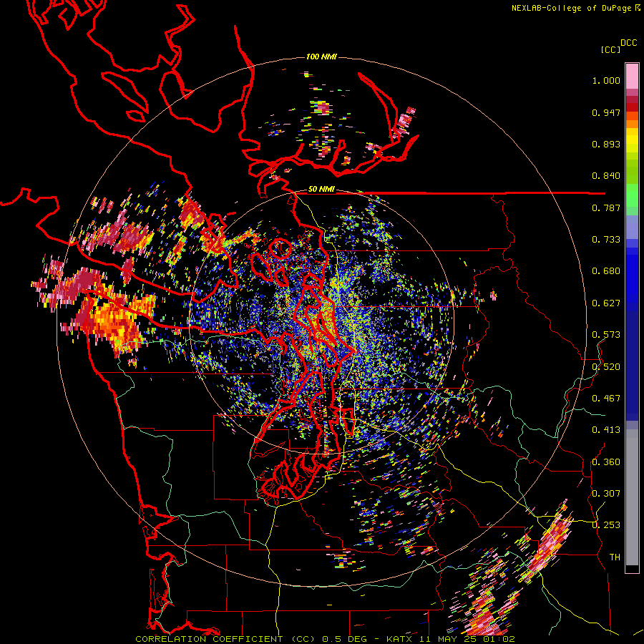Click the 0.467 legend value
Viewport: 644px width, 644px height.
606,398
